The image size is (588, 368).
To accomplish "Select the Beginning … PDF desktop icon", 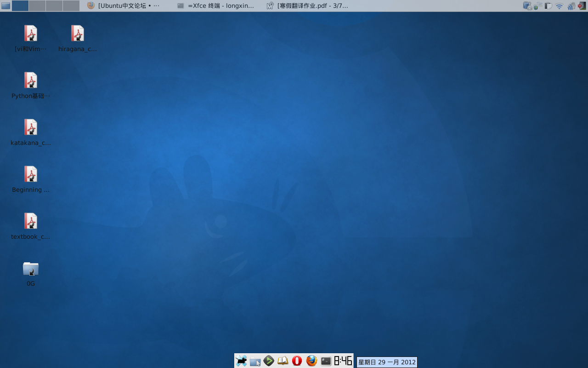I will click(x=31, y=179).
